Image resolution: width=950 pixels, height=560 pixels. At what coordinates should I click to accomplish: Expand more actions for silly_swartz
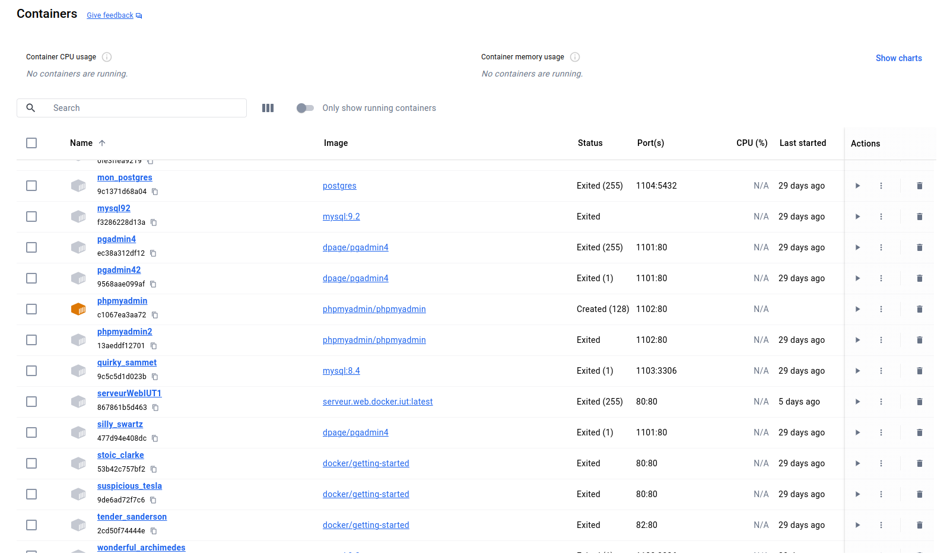(881, 432)
